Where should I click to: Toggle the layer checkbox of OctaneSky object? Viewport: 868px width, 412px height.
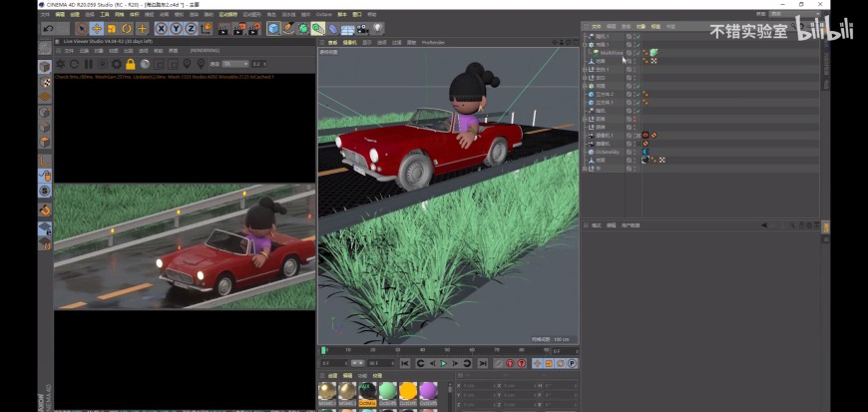coord(630,152)
